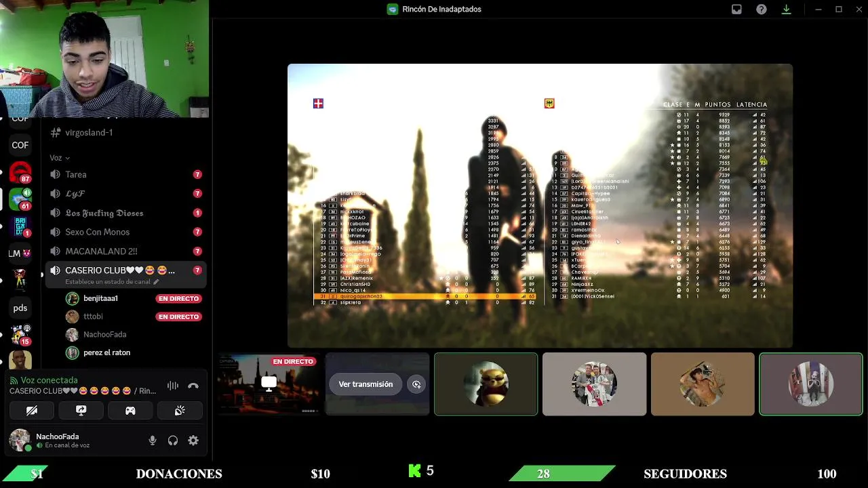Click the green download update icon
The height and width of the screenshot is (488, 868).
coord(786,9)
